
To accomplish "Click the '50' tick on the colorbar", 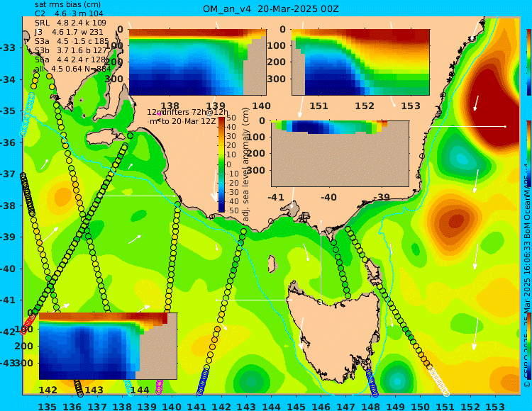I will [231, 118].
